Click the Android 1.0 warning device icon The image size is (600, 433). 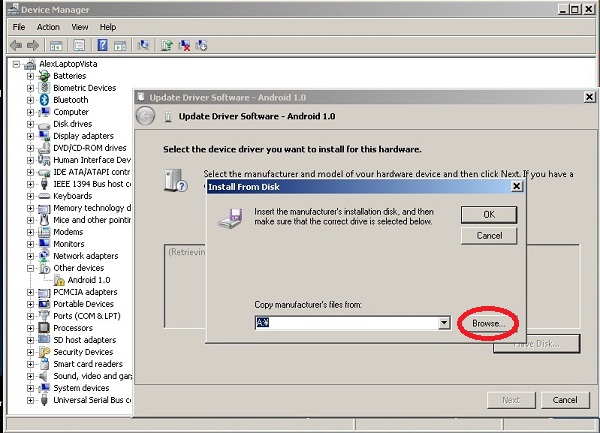click(x=59, y=280)
